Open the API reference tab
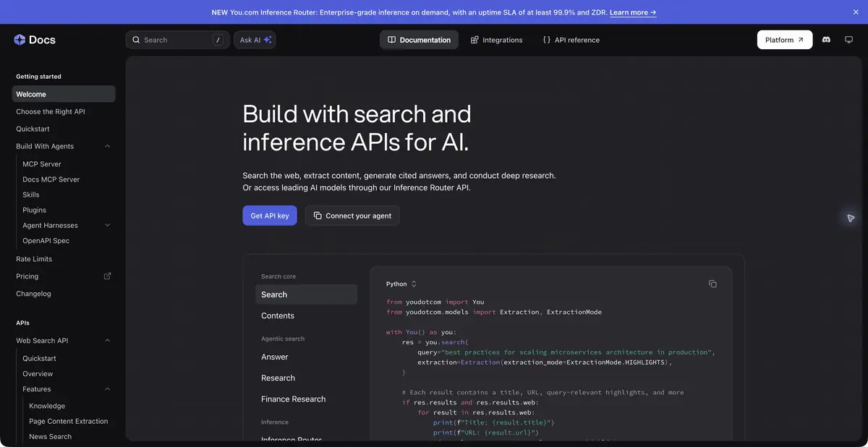The height and width of the screenshot is (447, 868). coord(571,40)
